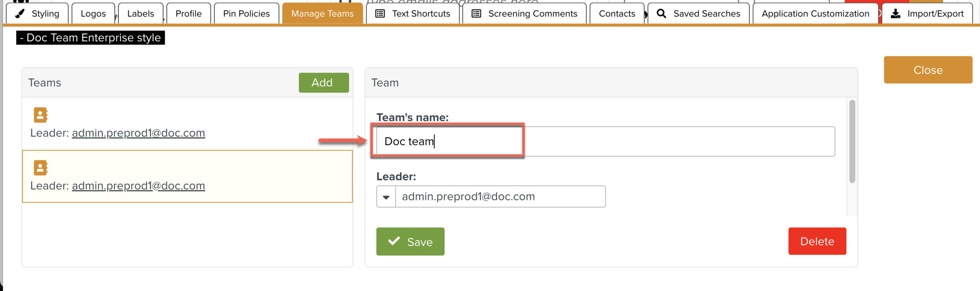Click the download icon on Import/Export tab
980x291 pixels.
point(896,14)
